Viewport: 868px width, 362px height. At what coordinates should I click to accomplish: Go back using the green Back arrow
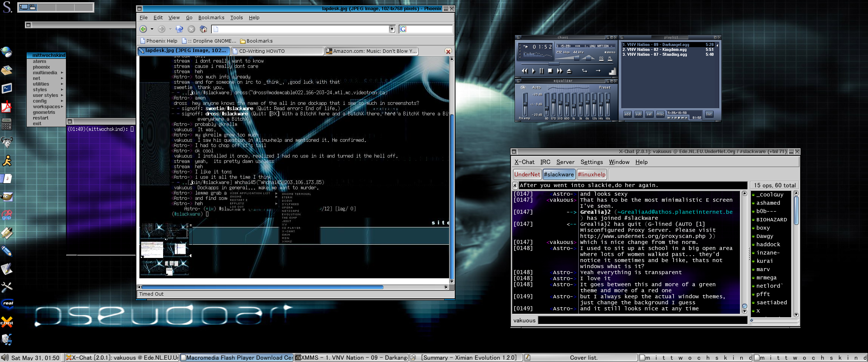(143, 29)
